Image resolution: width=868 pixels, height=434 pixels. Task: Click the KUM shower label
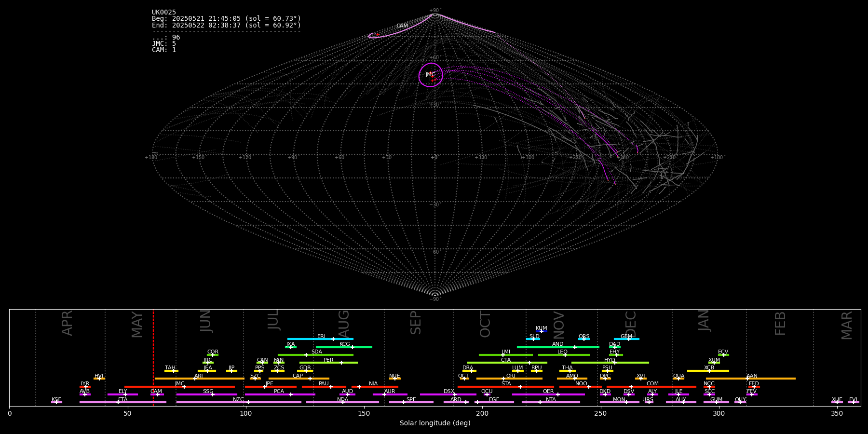[542, 328]
